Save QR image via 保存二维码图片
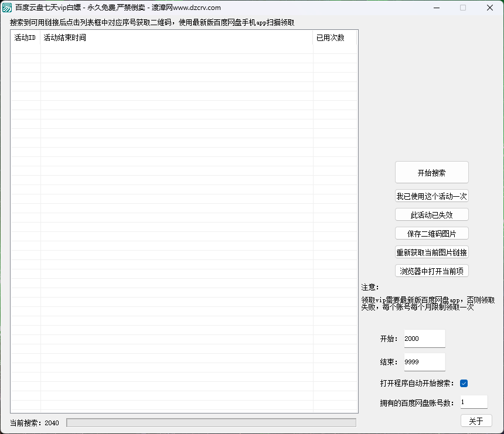Screen dimensions: 504x434 pyautogui.click(x=432, y=234)
